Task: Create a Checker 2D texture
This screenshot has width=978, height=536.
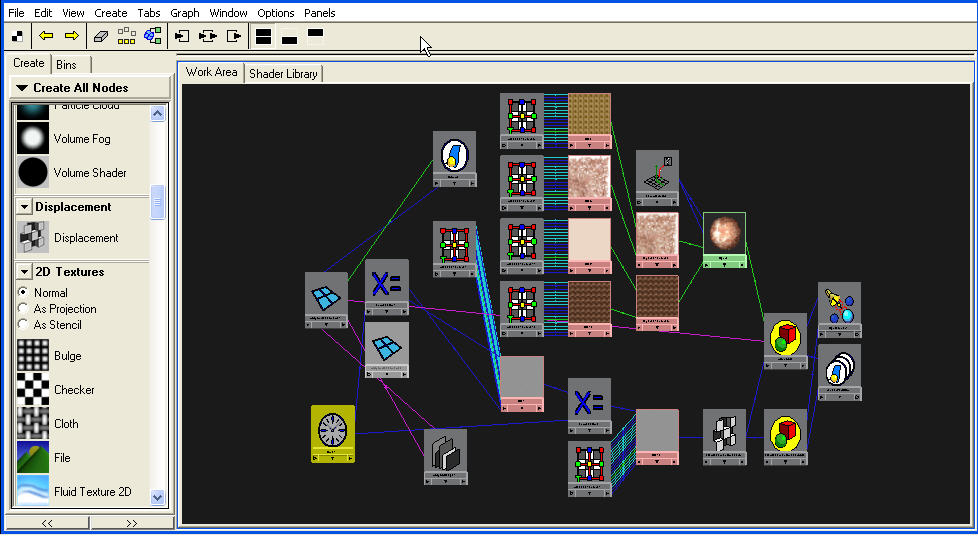Action: [x=74, y=390]
